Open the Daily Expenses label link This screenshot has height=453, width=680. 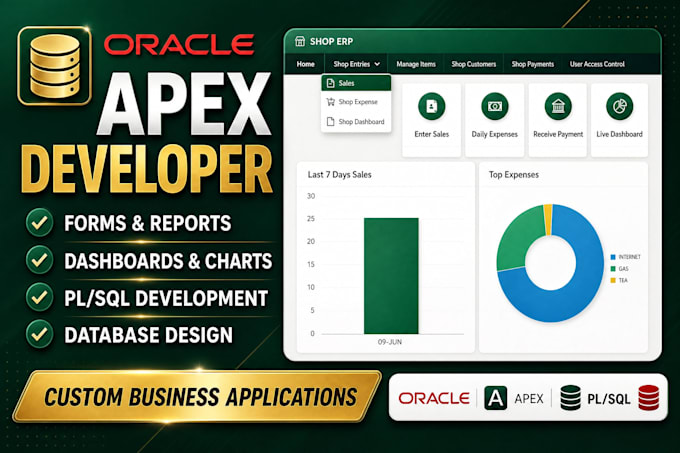tap(495, 134)
